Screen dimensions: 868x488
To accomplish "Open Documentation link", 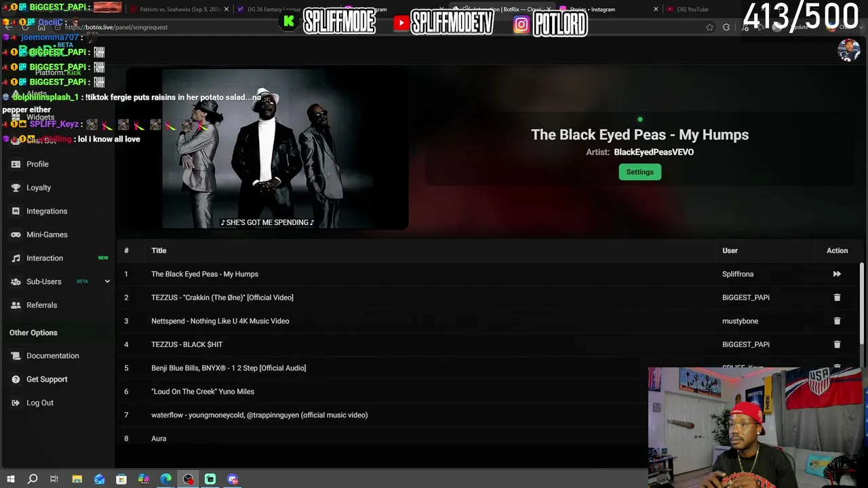I will [53, 356].
